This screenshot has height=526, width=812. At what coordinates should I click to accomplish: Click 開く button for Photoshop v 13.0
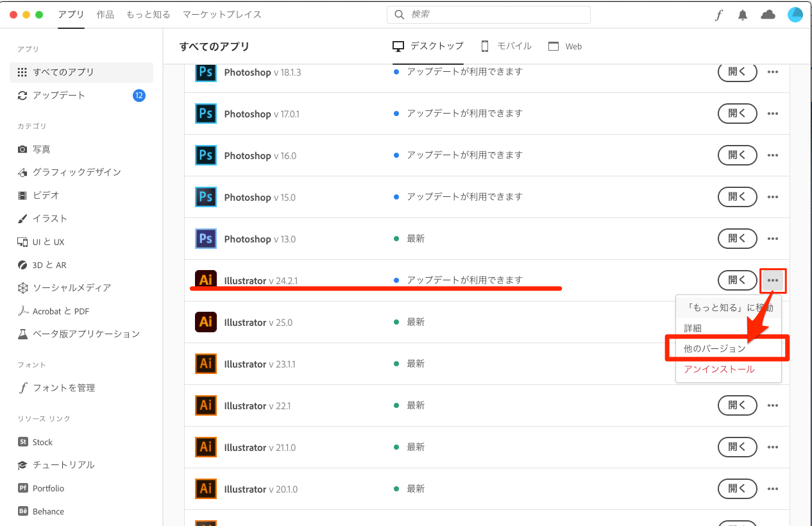[x=737, y=239]
